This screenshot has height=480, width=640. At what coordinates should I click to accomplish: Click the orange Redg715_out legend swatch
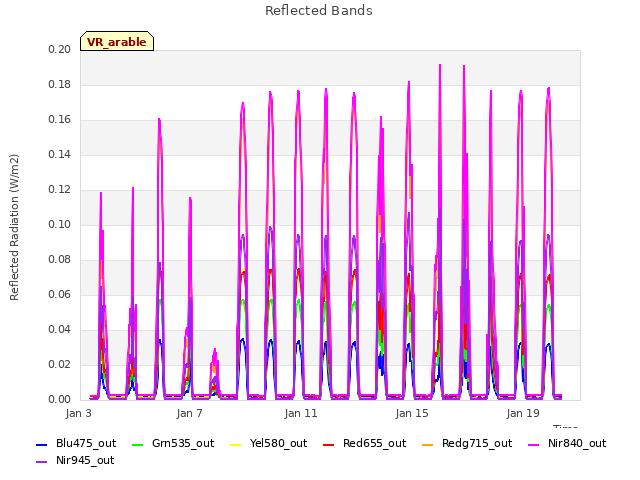tap(428, 444)
